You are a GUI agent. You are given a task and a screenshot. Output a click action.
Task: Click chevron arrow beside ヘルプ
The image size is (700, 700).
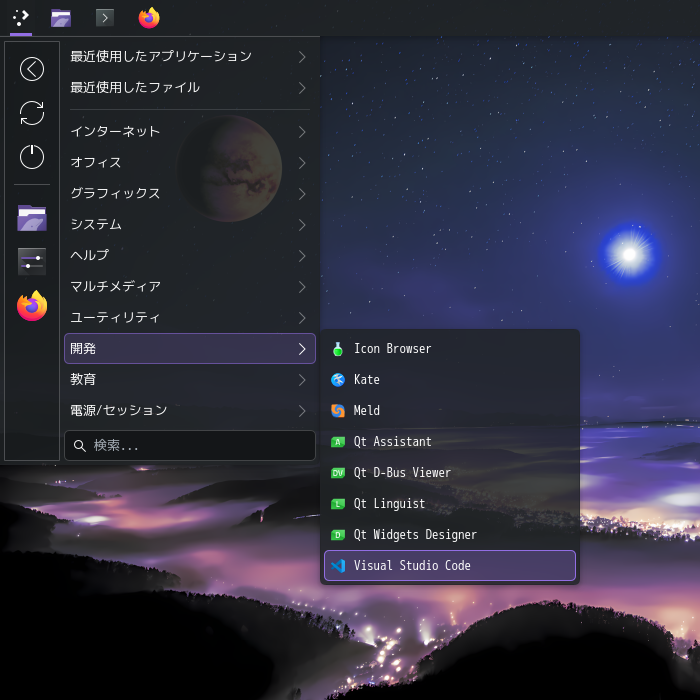(x=302, y=255)
